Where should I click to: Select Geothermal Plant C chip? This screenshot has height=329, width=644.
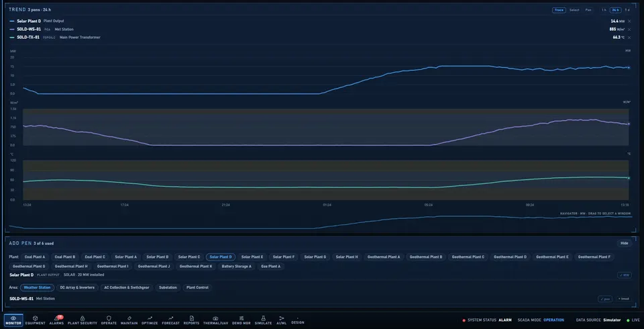point(468,257)
